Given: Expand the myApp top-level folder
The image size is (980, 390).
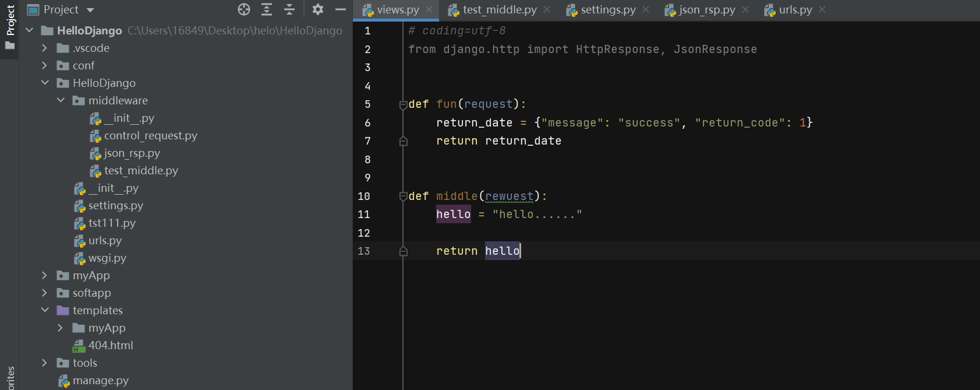Looking at the screenshot, I should point(45,275).
